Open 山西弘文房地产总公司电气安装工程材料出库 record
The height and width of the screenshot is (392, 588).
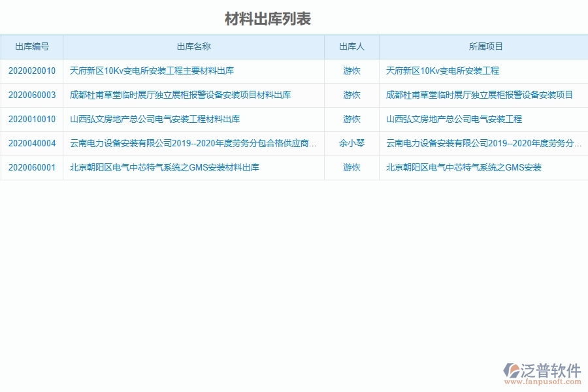tap(154, 120)
